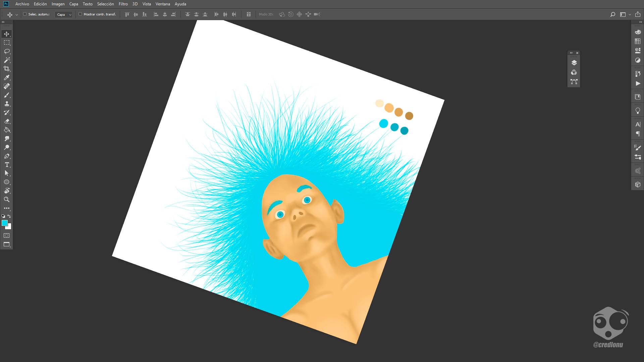644x362 pixels.
Task: Open the History panel
Action: point(638,74)
